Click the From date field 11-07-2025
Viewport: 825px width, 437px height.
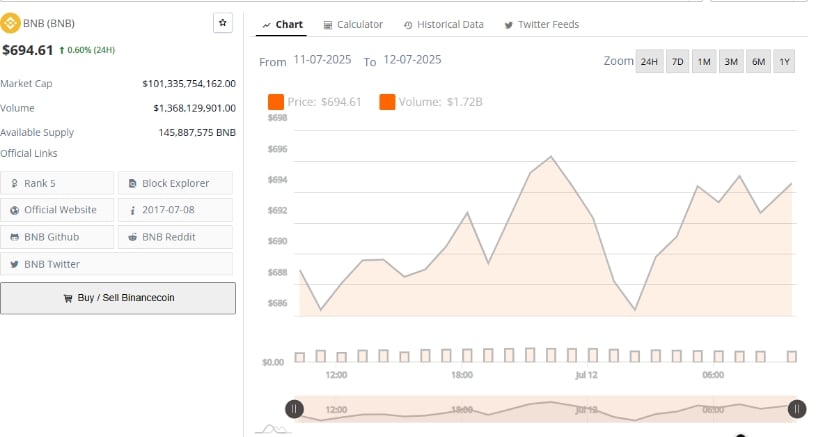[x=322, y=60]
